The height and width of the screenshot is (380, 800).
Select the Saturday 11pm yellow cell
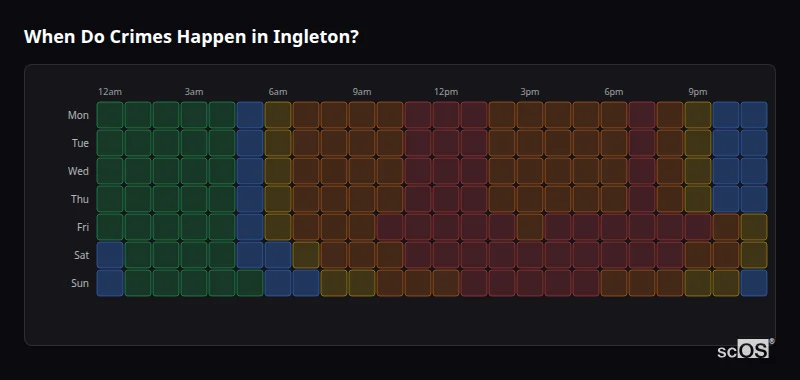click(754, 255)
